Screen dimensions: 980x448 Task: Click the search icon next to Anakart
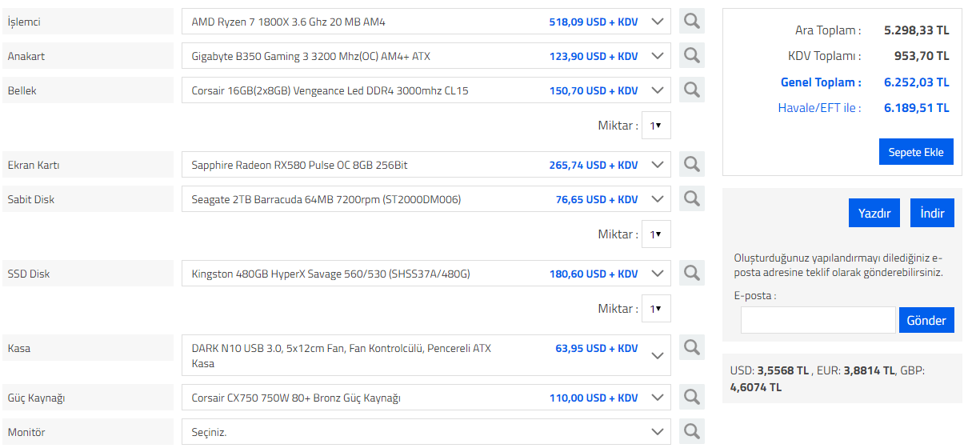click(692, 56)
